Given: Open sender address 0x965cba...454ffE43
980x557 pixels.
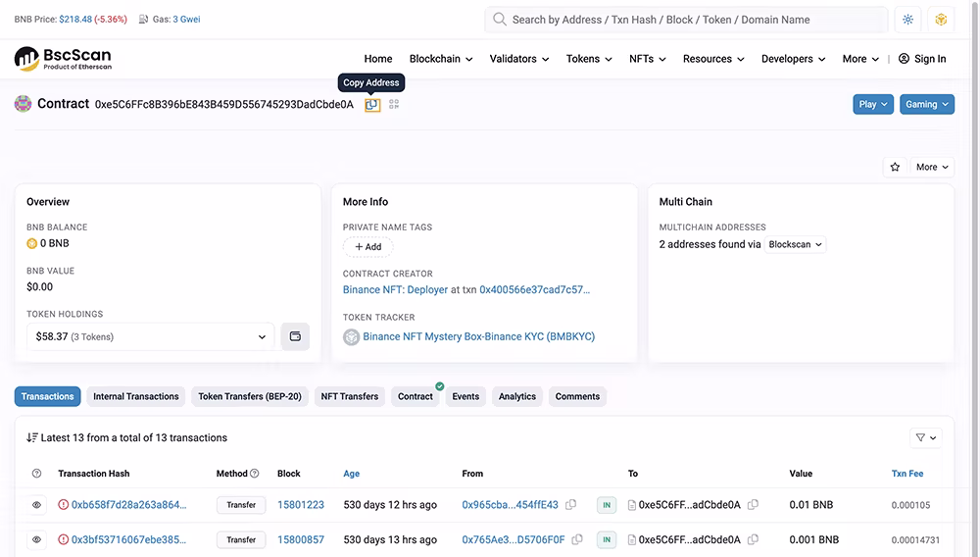Looking at the screenshot, I should (x=510, y=504).
